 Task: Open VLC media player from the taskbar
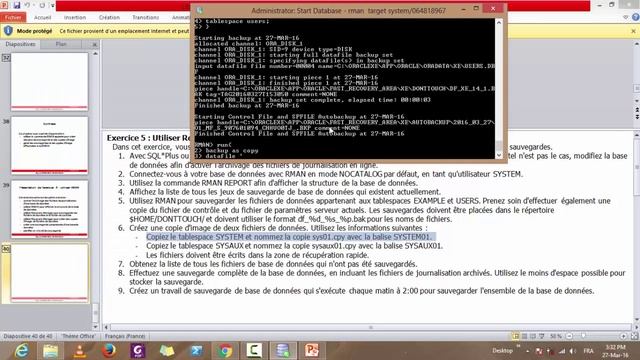(x=80, y=351)
